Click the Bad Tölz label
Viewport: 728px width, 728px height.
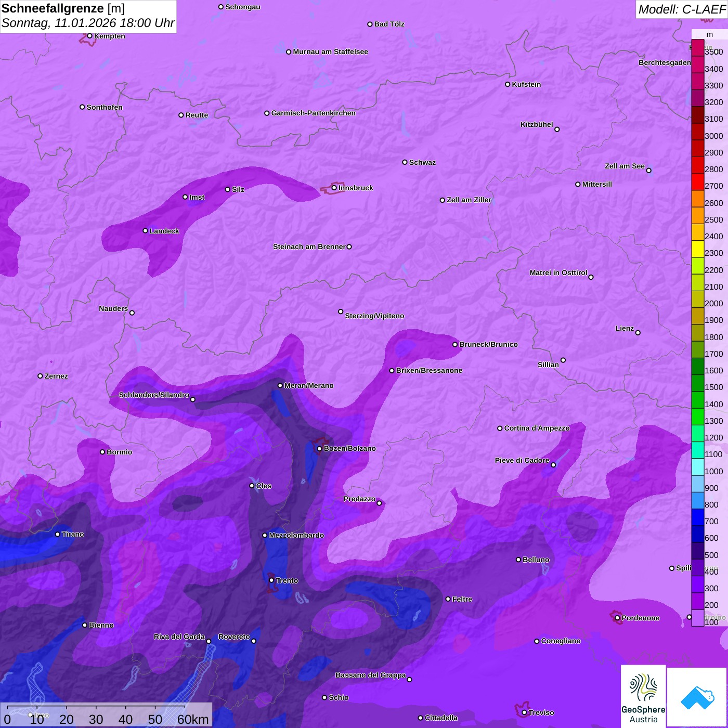[389, 24]
